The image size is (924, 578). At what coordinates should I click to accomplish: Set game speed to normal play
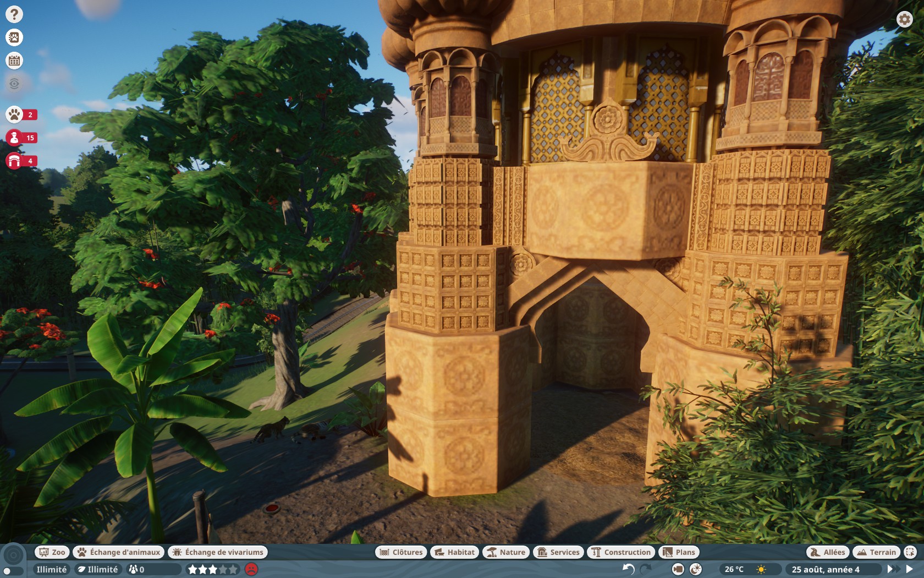(910, 569)
